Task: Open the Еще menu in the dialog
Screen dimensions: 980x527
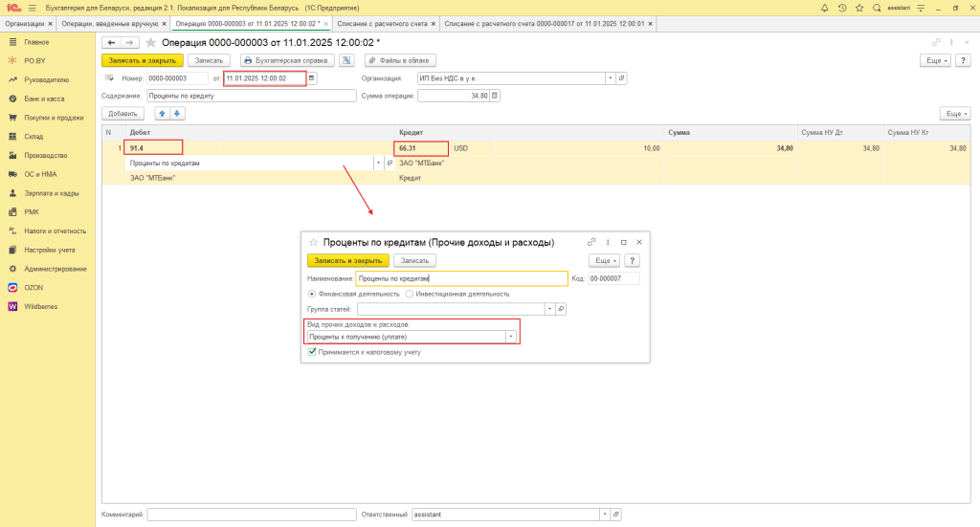Action: tap(605, 261)
